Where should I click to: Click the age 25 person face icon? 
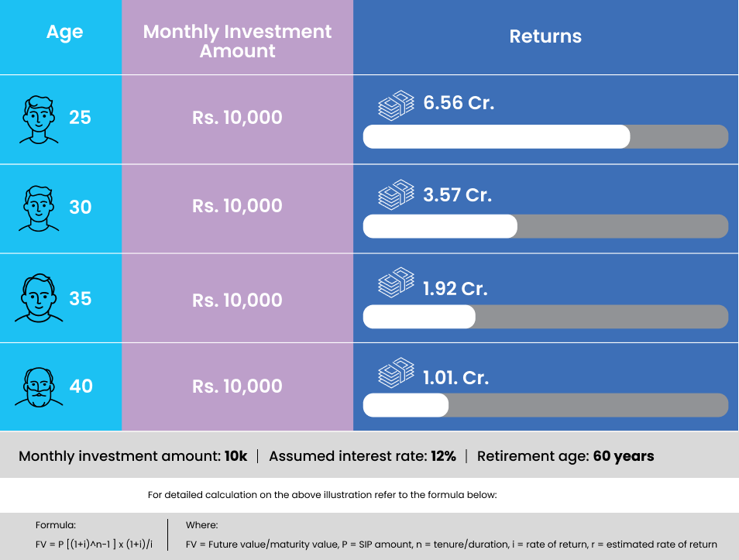pos(39,119)
